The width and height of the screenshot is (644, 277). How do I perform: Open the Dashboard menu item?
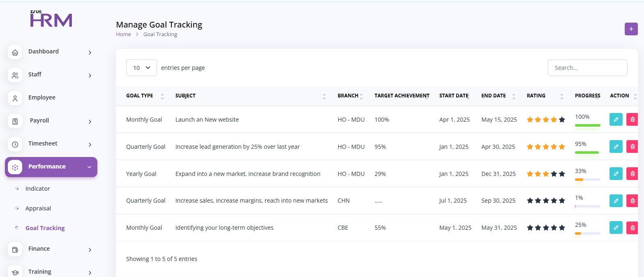pyautogui.click(x=43, y=52)
